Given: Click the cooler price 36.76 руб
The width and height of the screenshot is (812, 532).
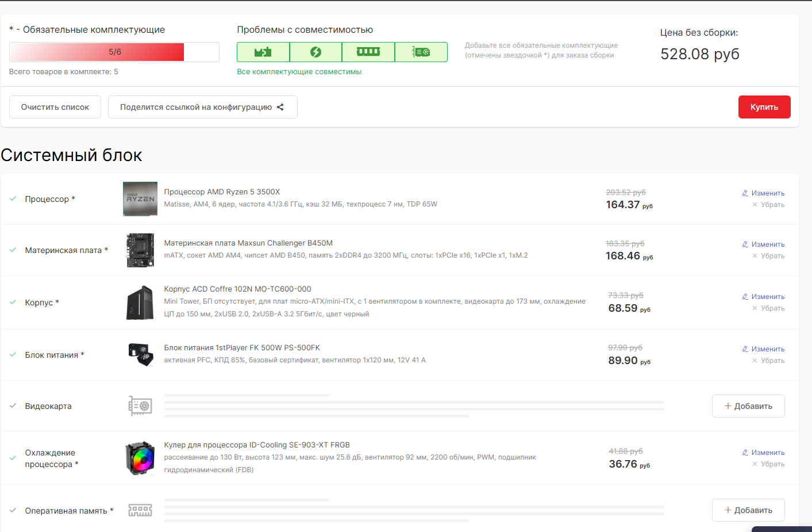Looking at the screenshot, I should click(629, 464).
